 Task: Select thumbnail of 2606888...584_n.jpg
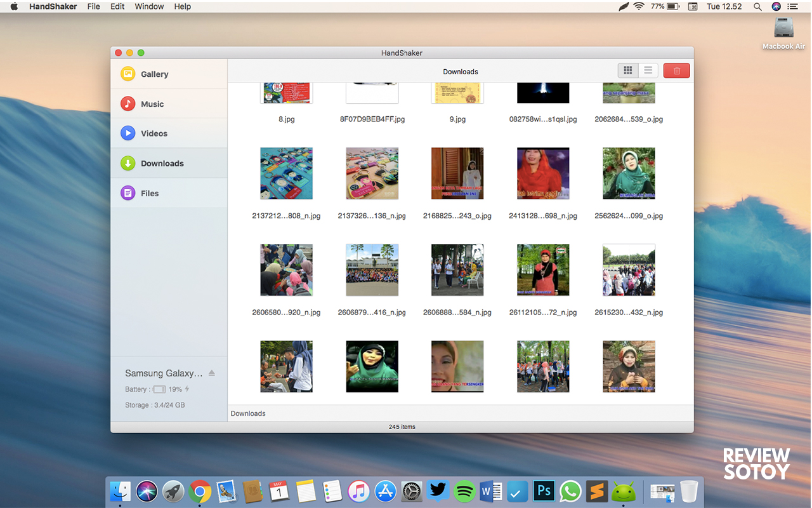tap(457, 270)
